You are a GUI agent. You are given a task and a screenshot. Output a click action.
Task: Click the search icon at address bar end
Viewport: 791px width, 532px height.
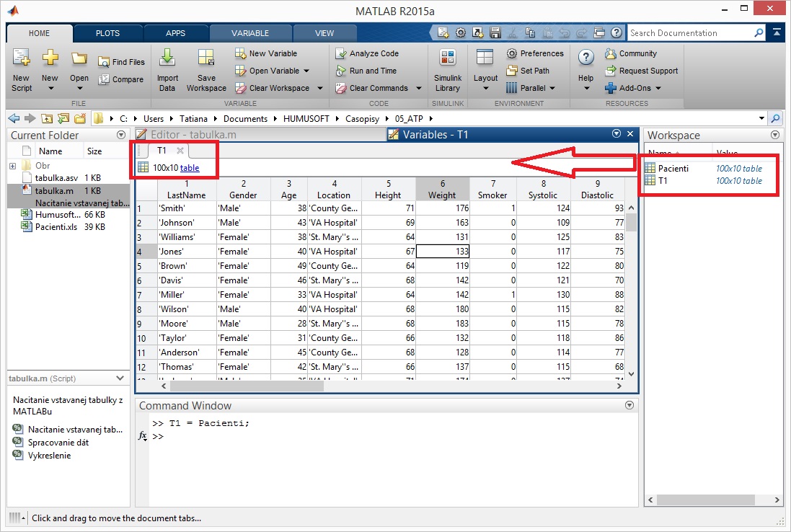775,118
